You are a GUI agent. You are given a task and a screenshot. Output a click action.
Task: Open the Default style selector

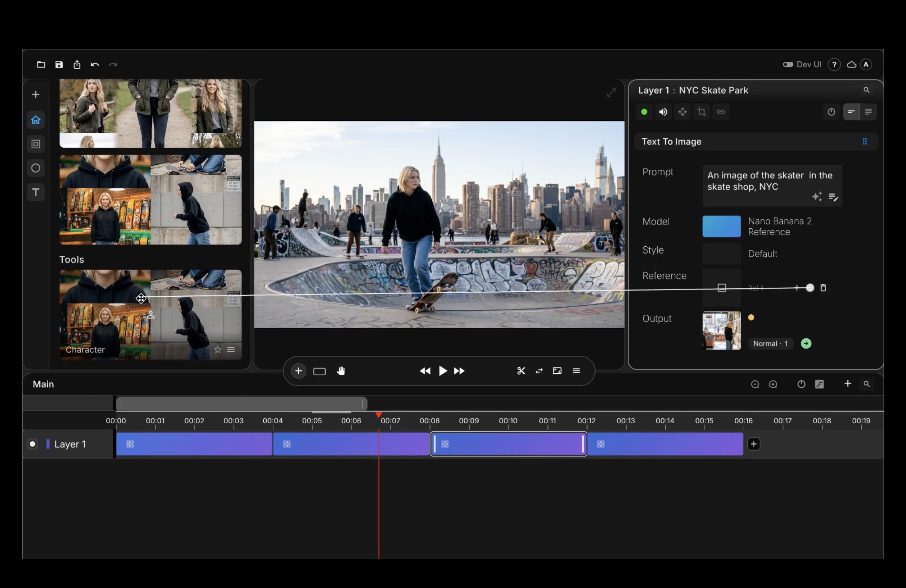pos(762,254)
